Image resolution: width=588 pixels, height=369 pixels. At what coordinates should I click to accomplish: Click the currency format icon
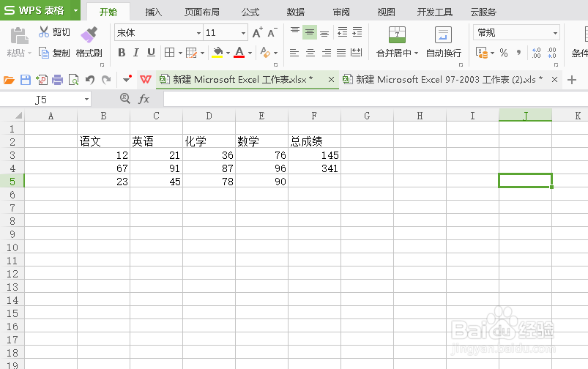[482, 53]
